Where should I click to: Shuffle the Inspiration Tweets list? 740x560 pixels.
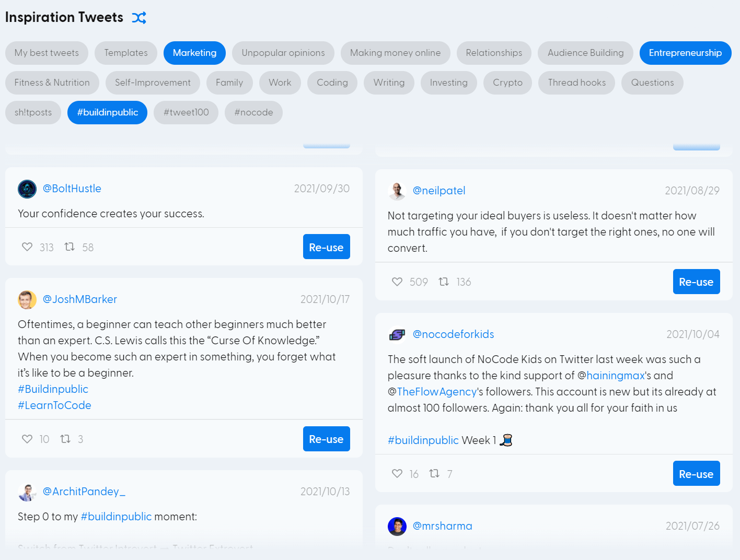tap(139, 18)
